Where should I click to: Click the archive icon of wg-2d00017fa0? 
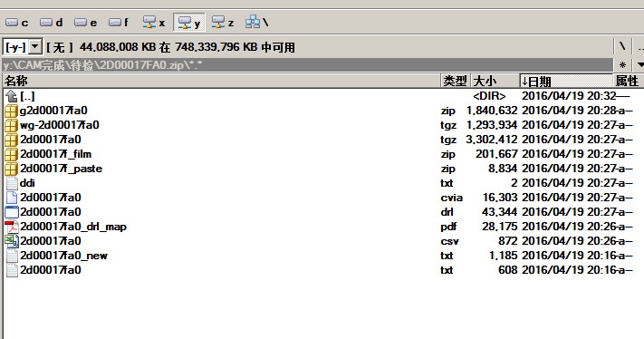pyautogui.click(x=12, y=125)
